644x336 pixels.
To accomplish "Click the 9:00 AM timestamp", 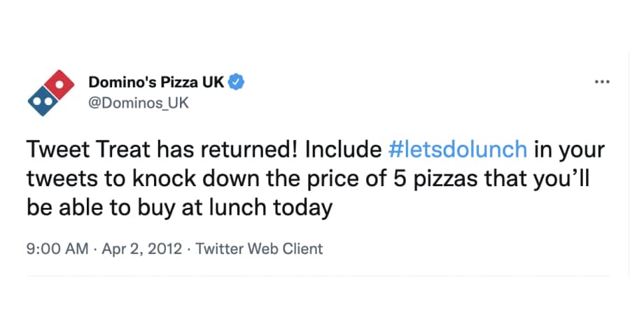I will [57, 248].
